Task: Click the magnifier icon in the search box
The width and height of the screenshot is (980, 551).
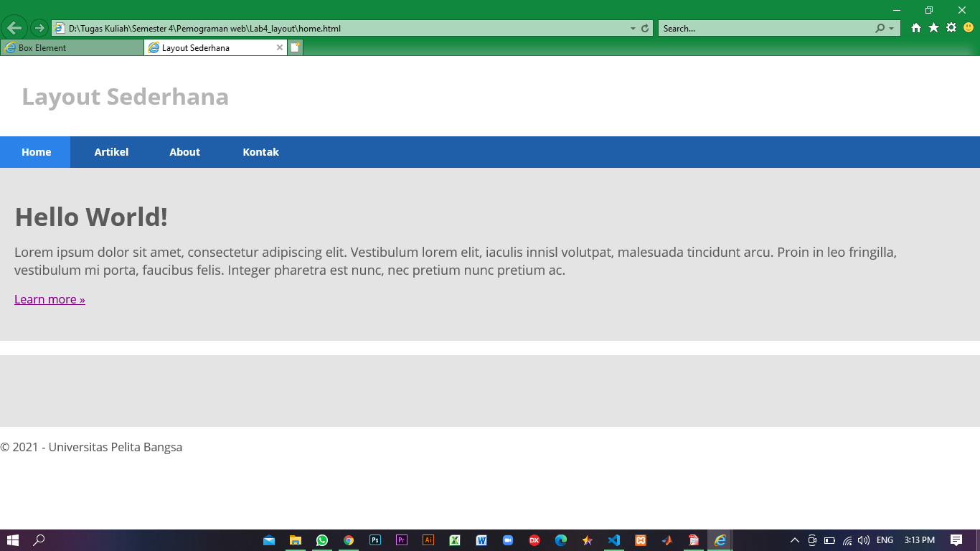Action: (x=880, y=28)
